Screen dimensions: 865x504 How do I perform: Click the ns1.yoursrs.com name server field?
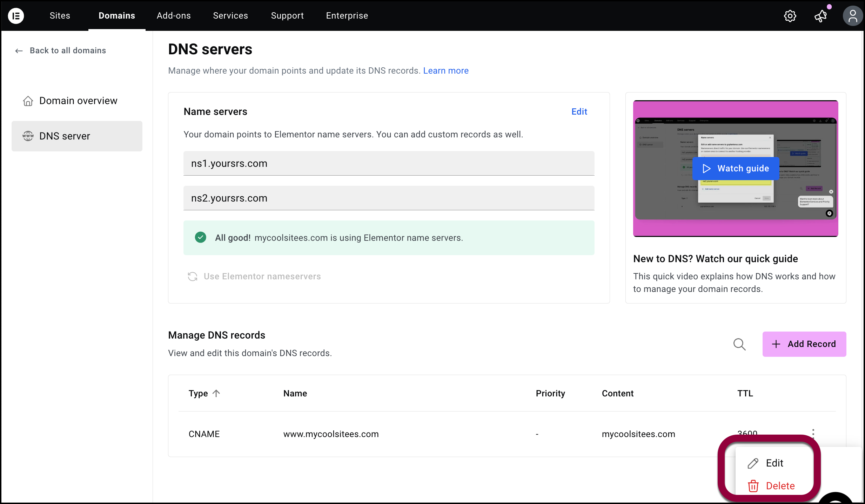[389, 163]
